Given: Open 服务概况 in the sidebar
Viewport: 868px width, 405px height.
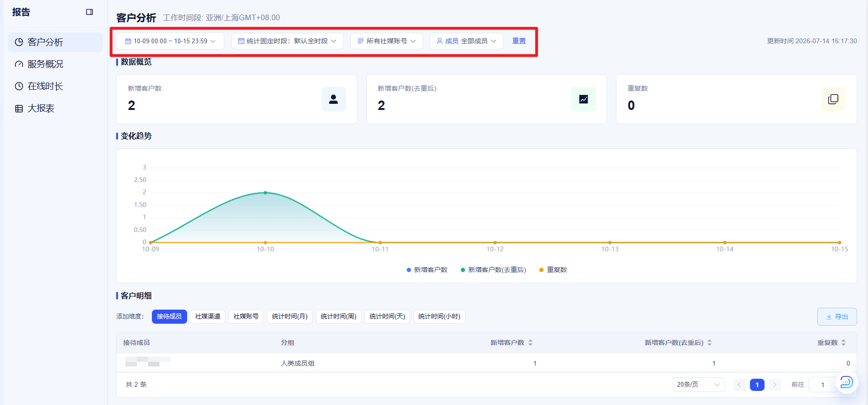Looking at the screenshot, I should [x=55, y=64].
